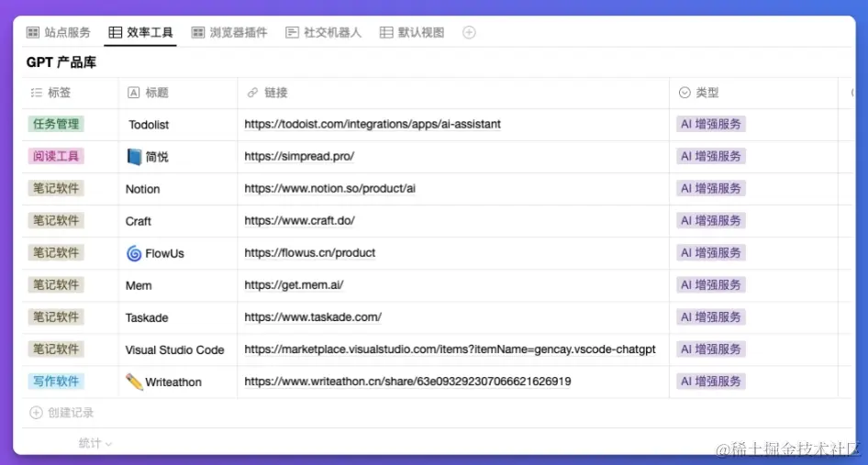
Task: Select the 效率工具 tab
Action: pyautogui.click(x=140, y=33)
